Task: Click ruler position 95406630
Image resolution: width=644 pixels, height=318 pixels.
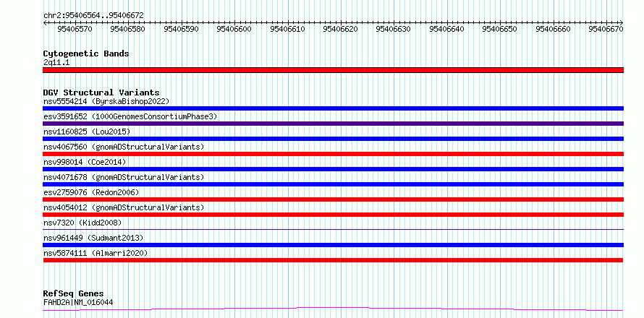Action: point(394,29)
